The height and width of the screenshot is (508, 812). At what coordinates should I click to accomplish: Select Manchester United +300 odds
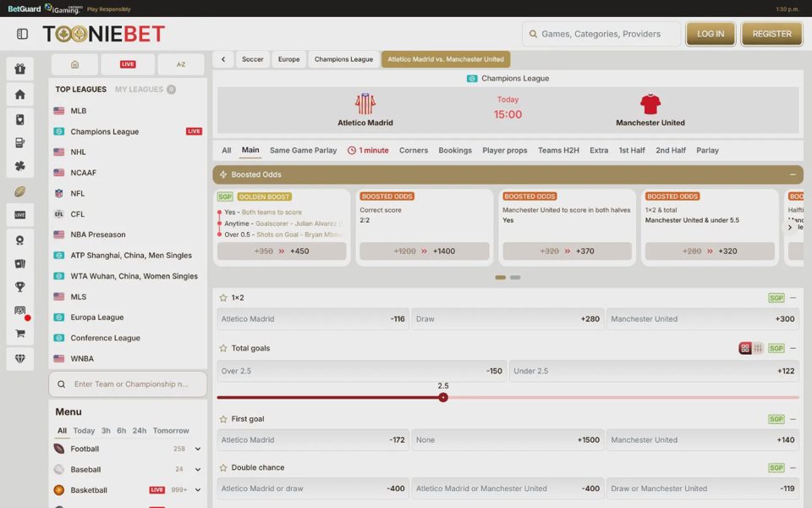pyautogui.click(x=703, y=319)
